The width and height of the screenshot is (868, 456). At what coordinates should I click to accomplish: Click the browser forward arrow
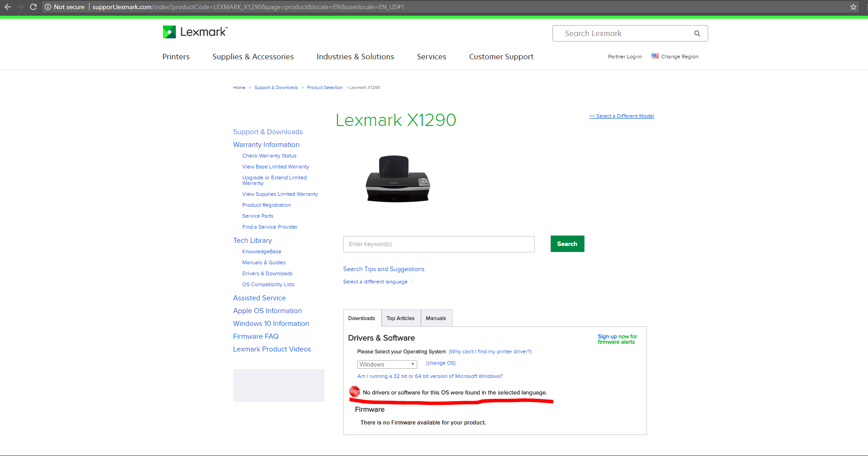(x=20, y=7)
